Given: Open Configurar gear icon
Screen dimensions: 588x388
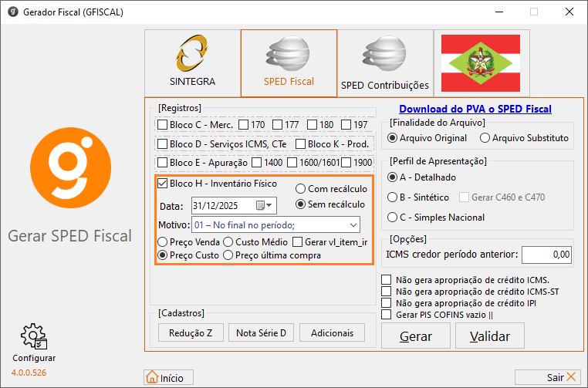Looking at the screenshot, I should 34,336.
